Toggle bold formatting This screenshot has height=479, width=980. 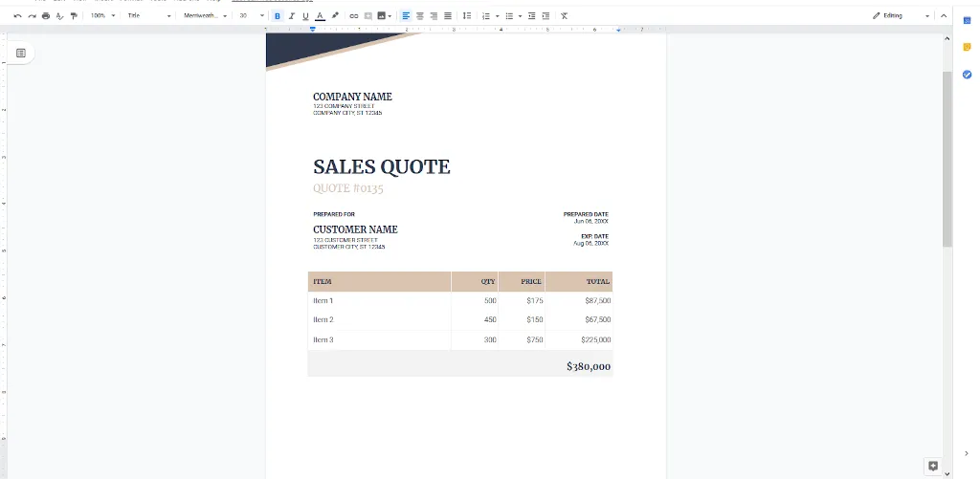tap(278, 15)
